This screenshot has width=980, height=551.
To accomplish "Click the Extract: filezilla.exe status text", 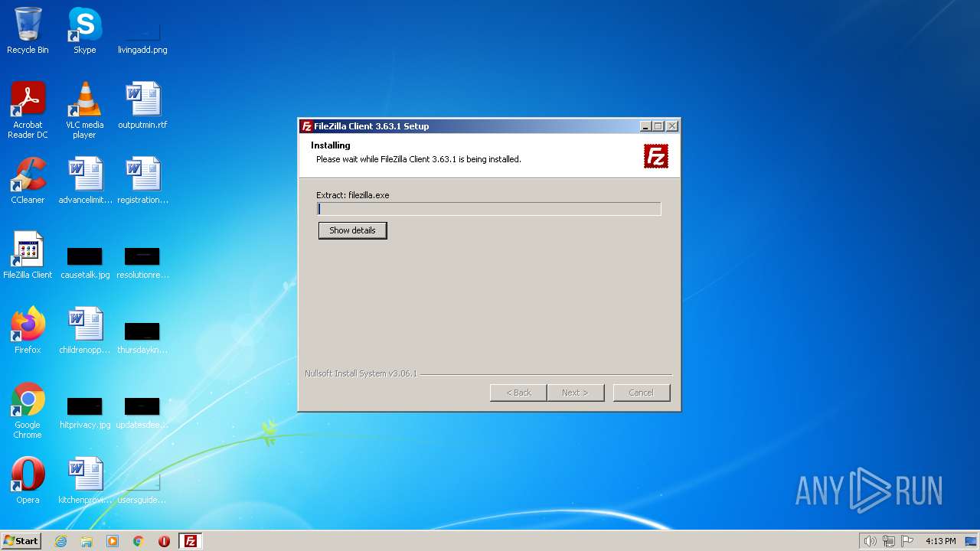I will point(353,195).
